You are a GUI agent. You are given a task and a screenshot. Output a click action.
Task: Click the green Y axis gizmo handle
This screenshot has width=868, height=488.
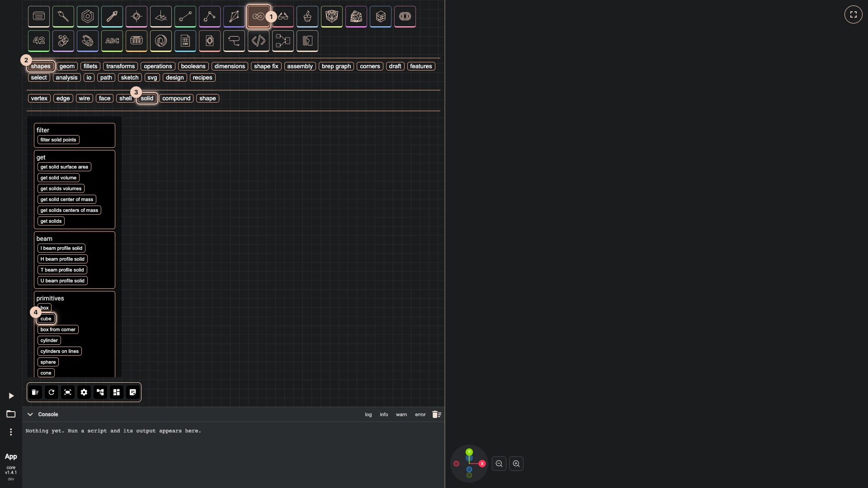click(469, 452)
